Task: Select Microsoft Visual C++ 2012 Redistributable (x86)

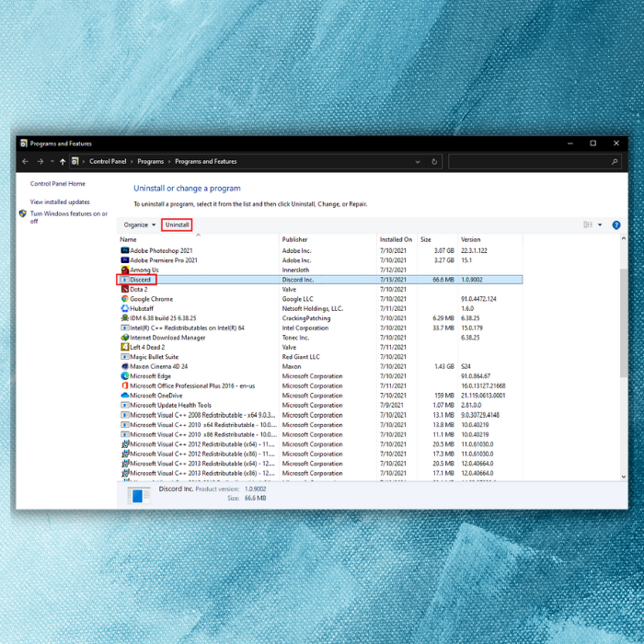Action: pos(320,454)
